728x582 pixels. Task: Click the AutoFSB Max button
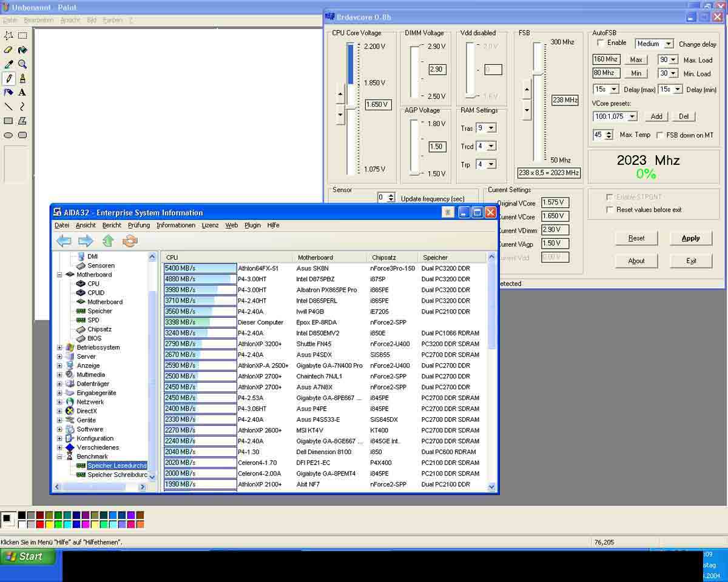tap(636, 59)
